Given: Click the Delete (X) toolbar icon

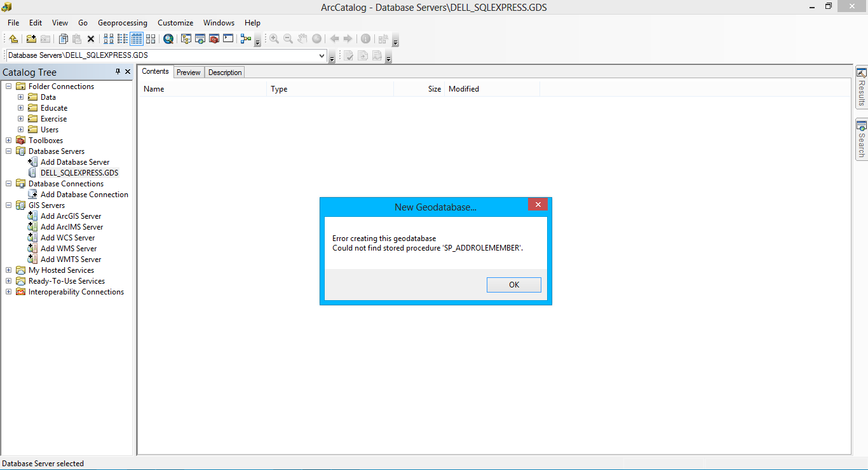Looking at the screenshot, I should 91,39.
